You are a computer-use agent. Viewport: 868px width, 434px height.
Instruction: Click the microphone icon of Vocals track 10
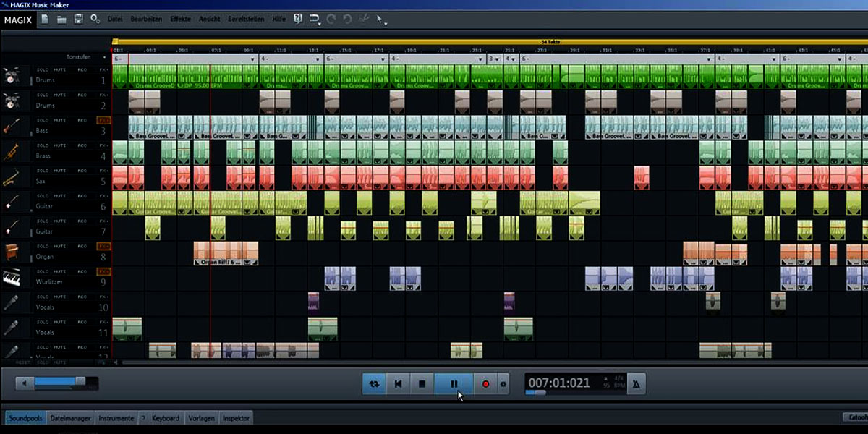click(11, 303)
